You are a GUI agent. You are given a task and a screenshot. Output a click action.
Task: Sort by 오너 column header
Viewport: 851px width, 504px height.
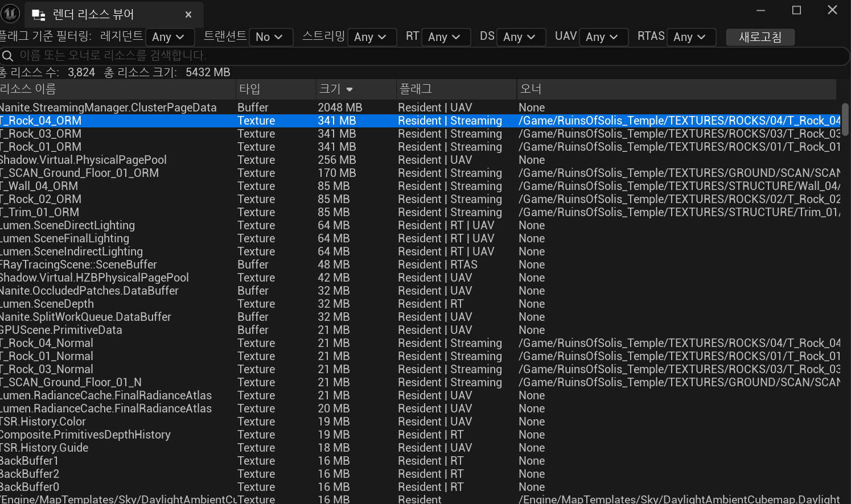[x=677, y=89]
